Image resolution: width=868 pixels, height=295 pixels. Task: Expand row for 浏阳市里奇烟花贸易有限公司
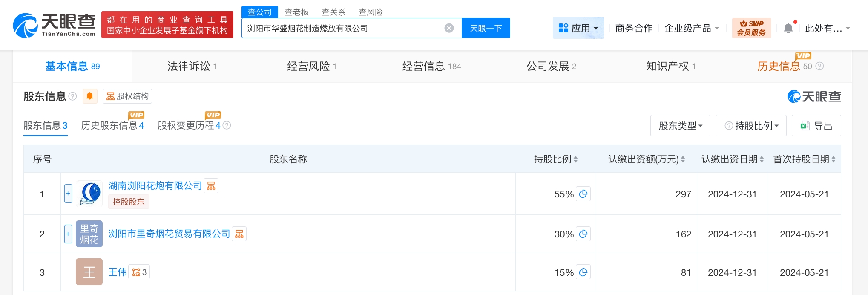click(x=68, y=234)
